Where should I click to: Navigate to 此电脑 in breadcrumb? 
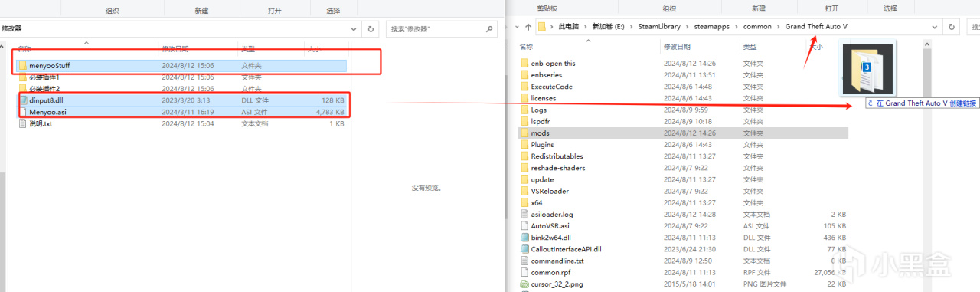(568, 26)
